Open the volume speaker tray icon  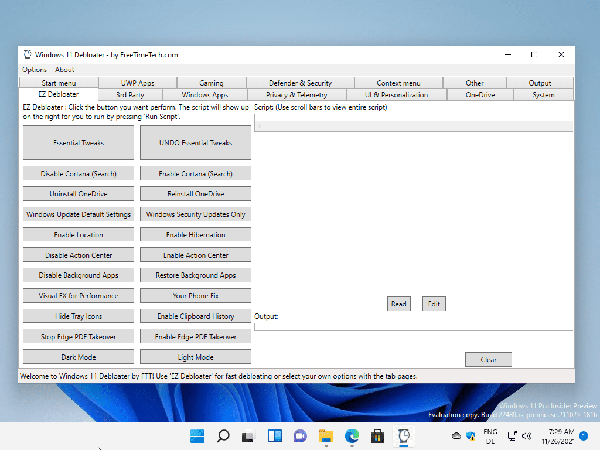tap(527, 436)
